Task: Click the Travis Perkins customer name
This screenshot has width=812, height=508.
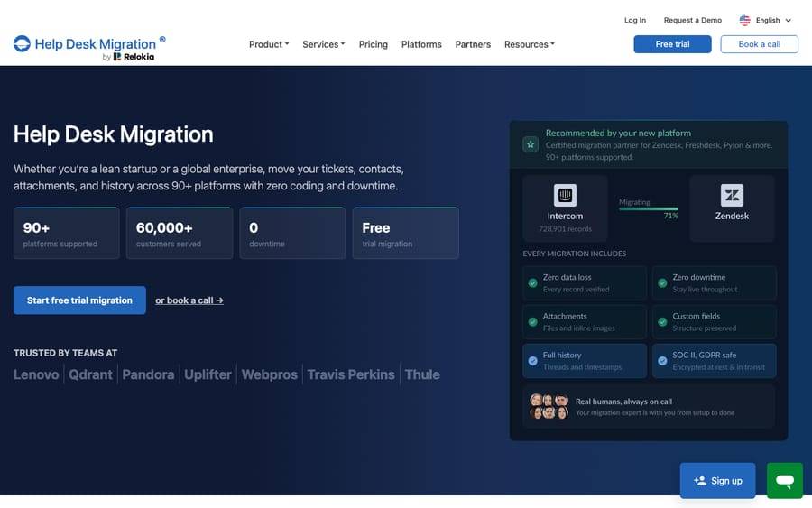Action: (x=351, y=374)
